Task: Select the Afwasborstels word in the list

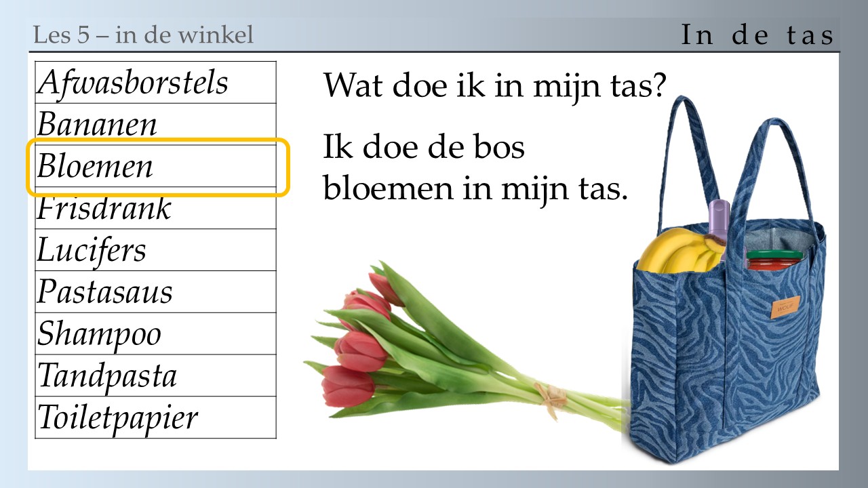Action: coord(156,82)
